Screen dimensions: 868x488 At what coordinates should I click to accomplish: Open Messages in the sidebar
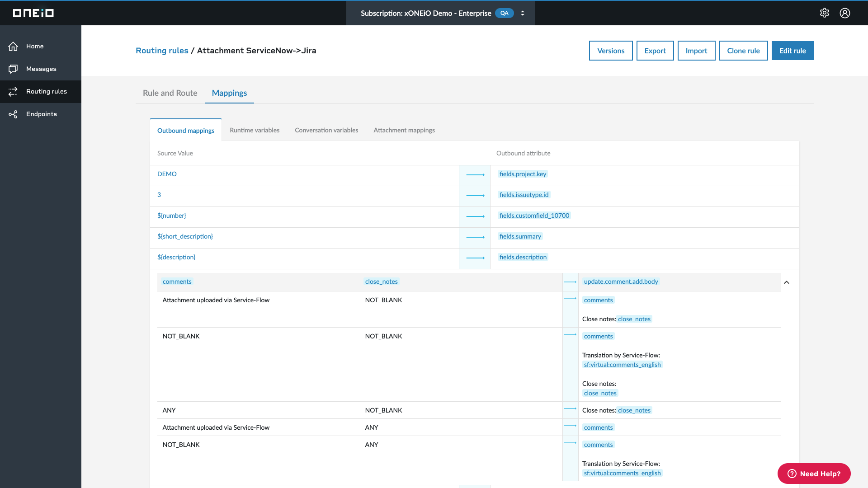tap(41, 69)
